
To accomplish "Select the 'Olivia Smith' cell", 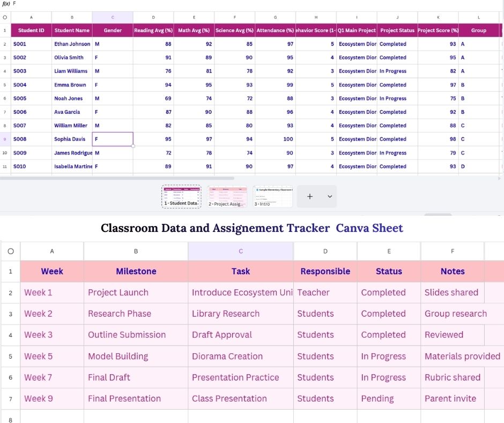I will point(72,57).
